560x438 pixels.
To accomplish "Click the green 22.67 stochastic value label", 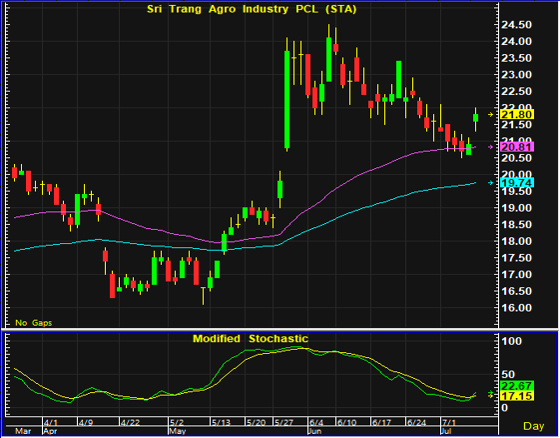I will [517, 386].
